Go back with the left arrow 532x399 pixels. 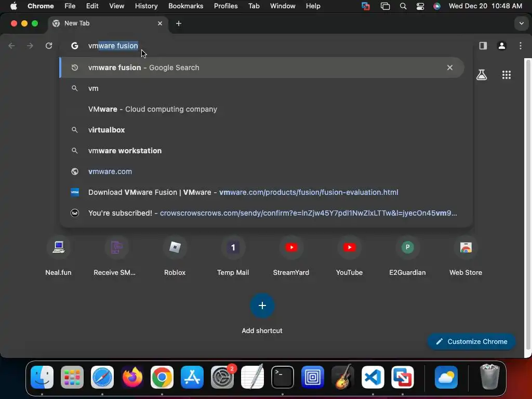click(12, 46)
